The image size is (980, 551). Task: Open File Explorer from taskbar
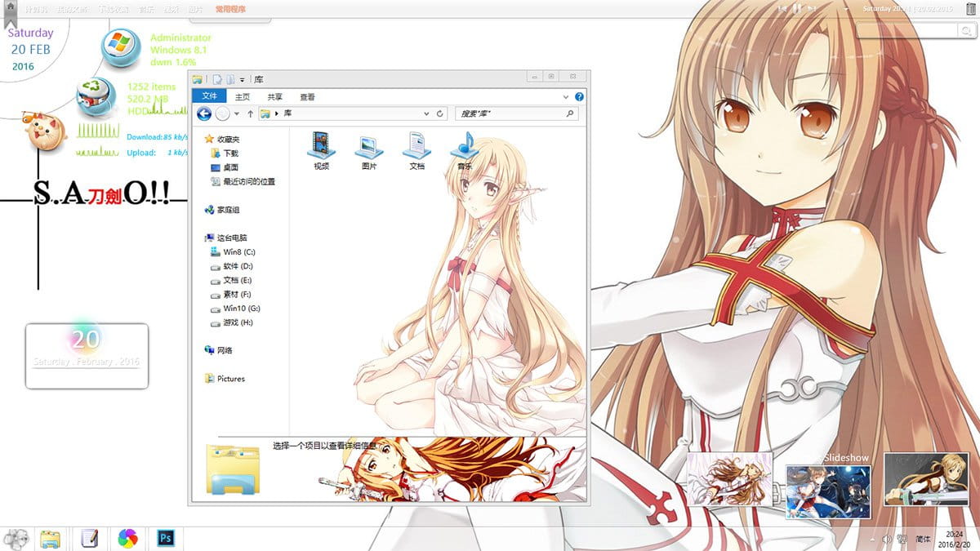pyautogui.click(x=51, y=539)
